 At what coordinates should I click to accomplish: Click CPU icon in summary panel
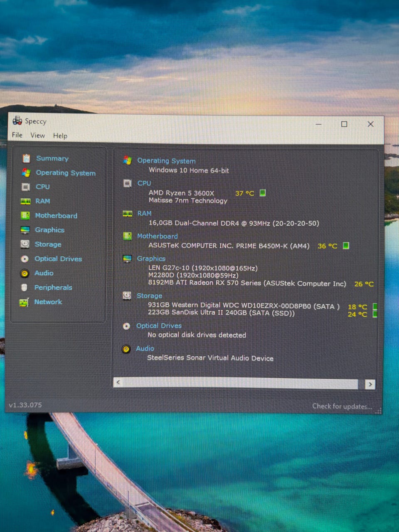[x=128, y=183]
